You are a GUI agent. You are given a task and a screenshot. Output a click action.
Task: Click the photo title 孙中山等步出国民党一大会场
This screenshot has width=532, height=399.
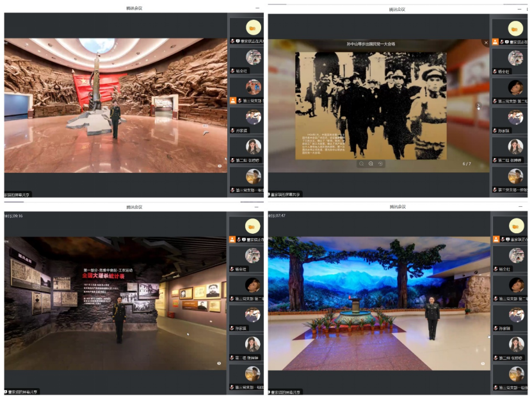coord(371,44)
